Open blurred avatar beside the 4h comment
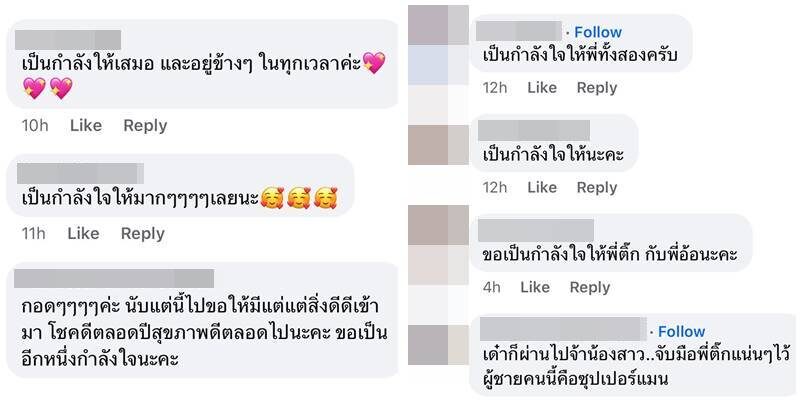800x404 pixels. [438, 225]
